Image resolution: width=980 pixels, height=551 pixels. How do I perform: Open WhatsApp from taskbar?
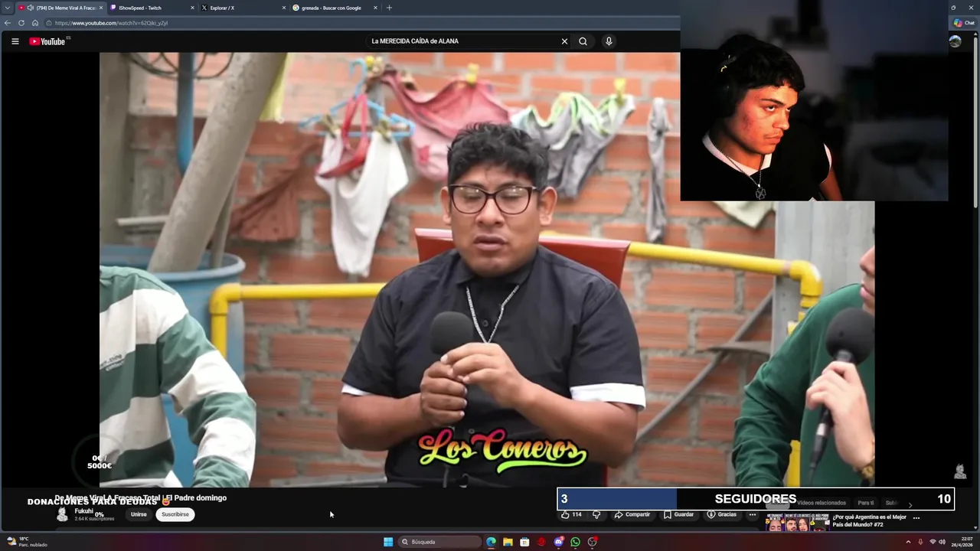[575, 542]
